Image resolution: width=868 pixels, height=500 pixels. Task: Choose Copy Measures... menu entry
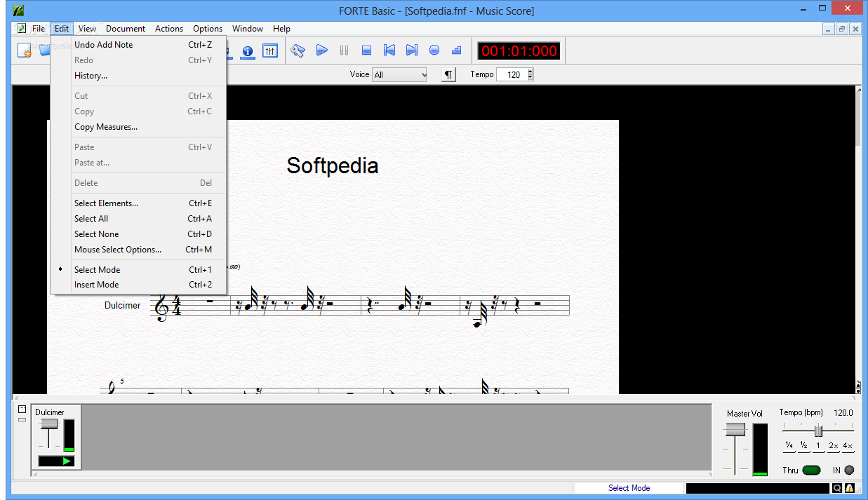138,127
